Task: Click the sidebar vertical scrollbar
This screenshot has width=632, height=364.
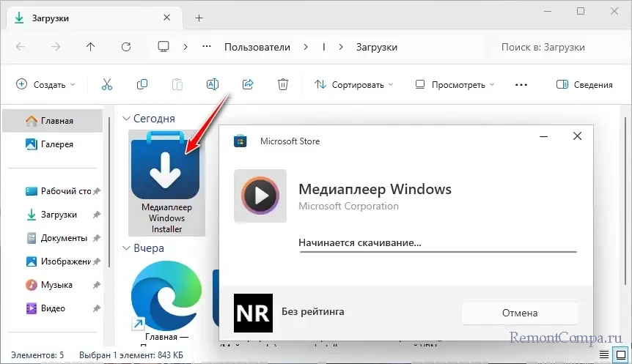Action: pos(109,191)
